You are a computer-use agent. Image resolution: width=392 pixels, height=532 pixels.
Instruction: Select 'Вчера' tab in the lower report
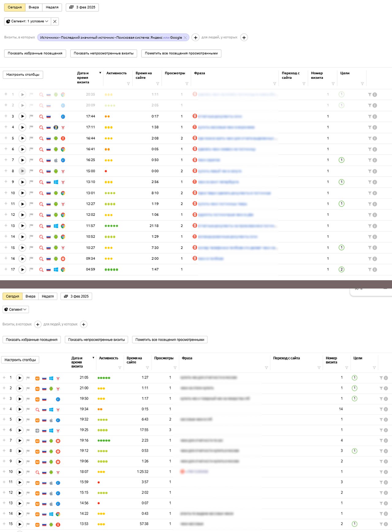tap(30, 297)
